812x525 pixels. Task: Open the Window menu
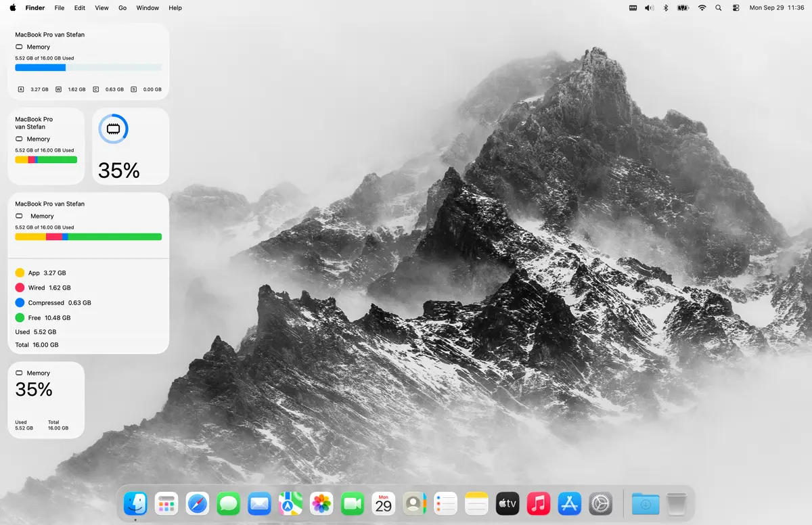(148, 8)
